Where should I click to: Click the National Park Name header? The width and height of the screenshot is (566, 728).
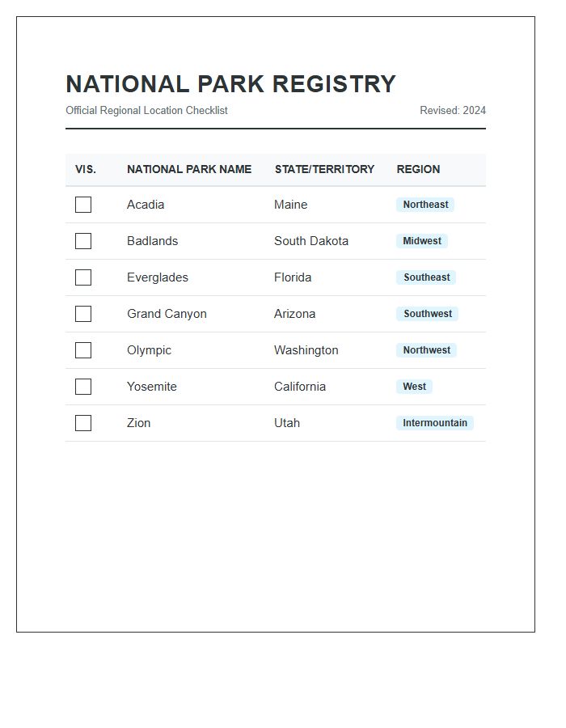[189, 170]
